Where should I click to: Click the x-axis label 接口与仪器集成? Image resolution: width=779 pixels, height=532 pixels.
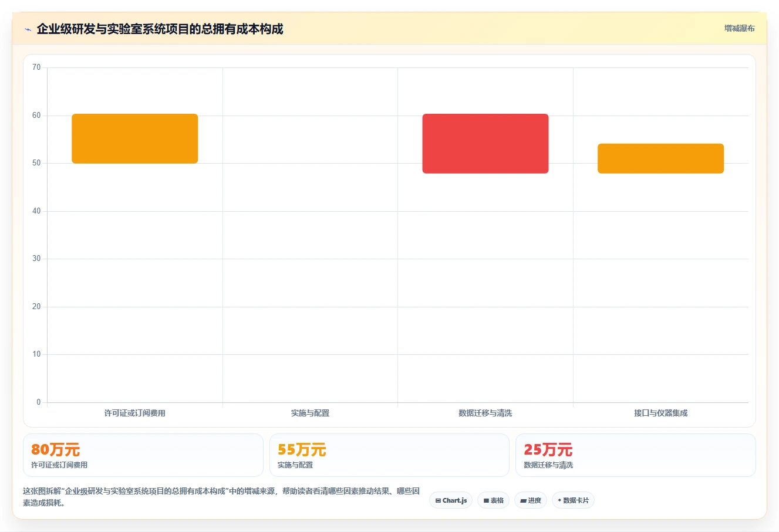(660, 413)
